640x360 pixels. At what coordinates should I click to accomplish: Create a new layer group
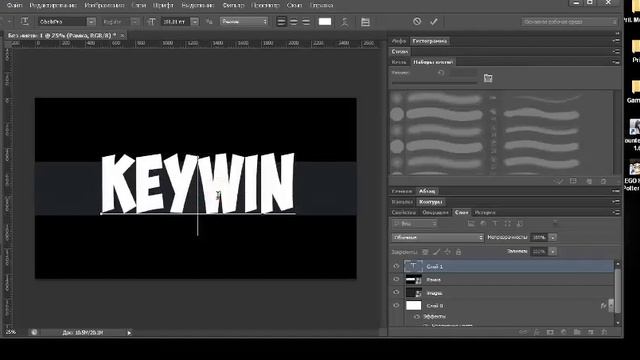click(577, 332)
